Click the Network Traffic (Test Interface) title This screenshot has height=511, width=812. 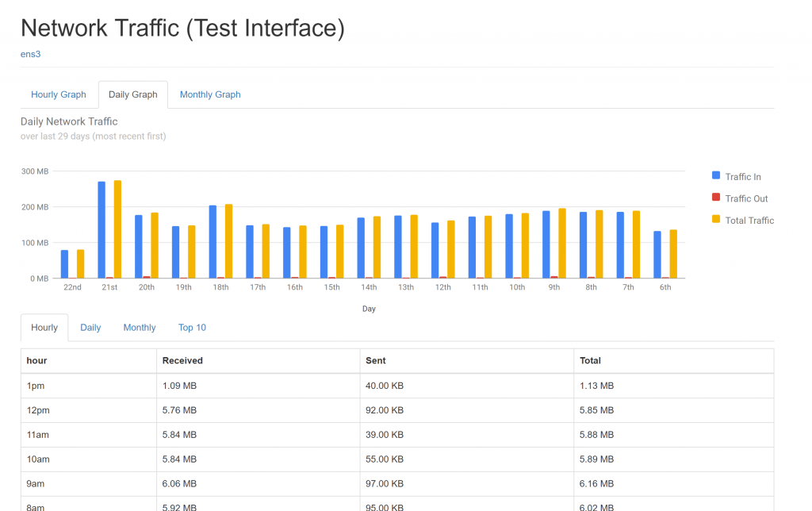182,28
